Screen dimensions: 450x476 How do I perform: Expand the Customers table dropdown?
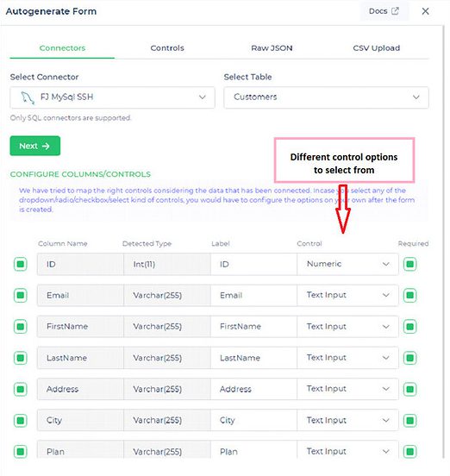pos(326,97)
